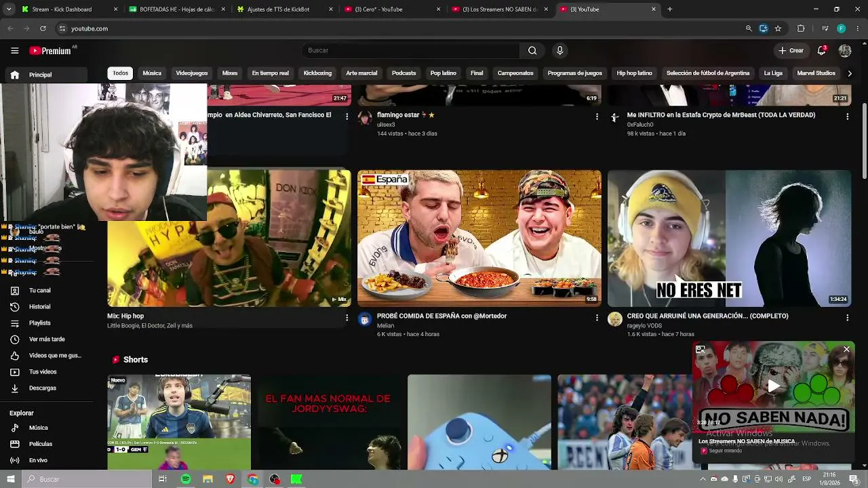Open the account avatar menu
Image resolution: width=868 pixels, height=488 pixels.
845,51
